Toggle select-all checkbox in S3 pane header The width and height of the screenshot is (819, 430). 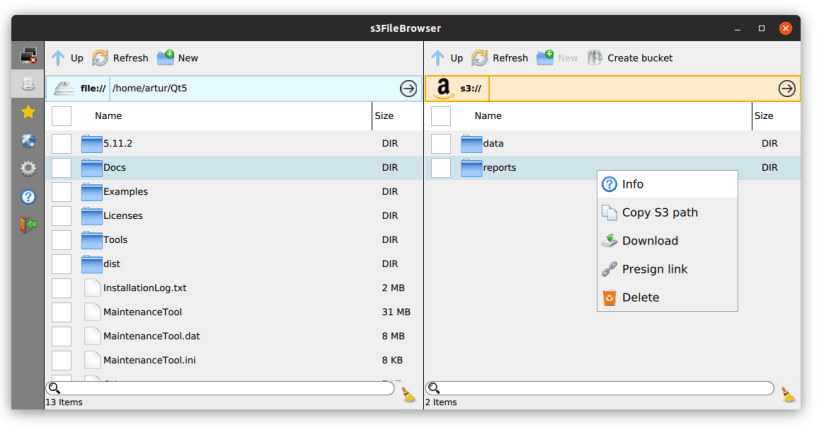441,116
